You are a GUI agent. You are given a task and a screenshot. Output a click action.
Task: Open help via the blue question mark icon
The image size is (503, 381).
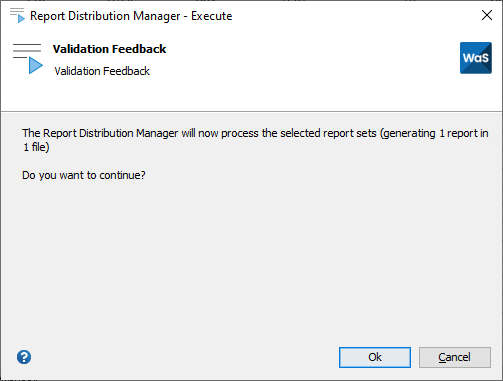(x=24, y=357)
